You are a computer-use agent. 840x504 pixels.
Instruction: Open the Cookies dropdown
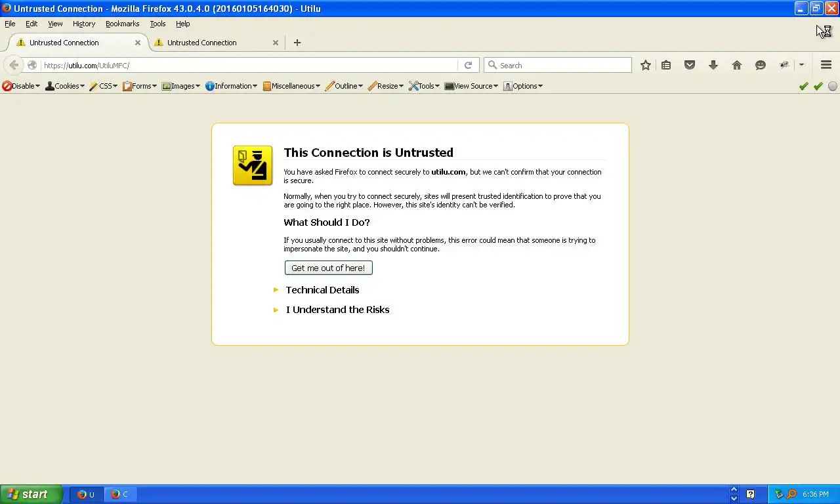point(65,86)
